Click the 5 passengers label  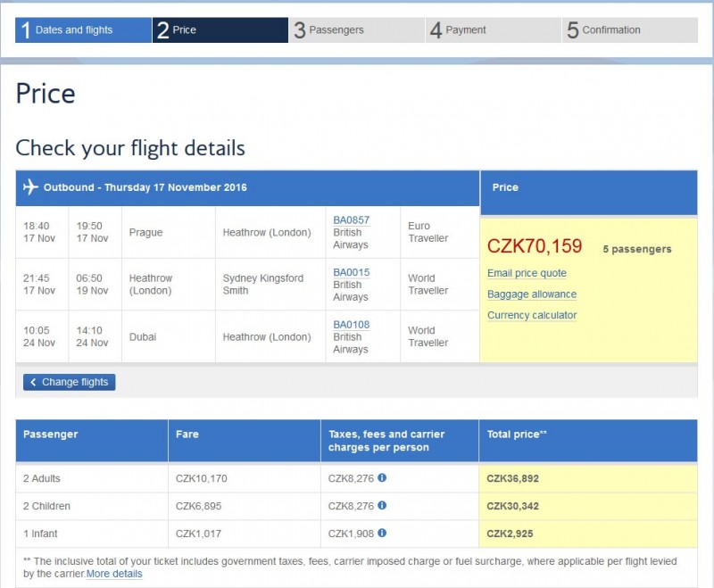[637, 250]
